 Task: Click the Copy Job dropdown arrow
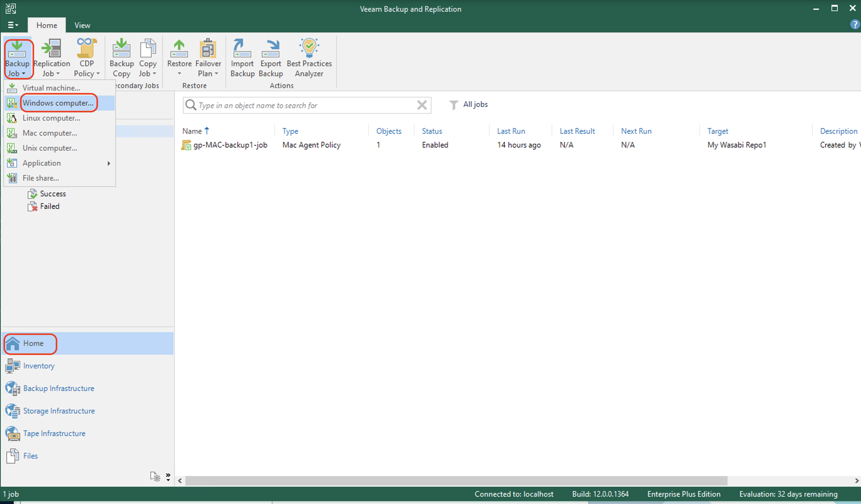click(154, 74)
